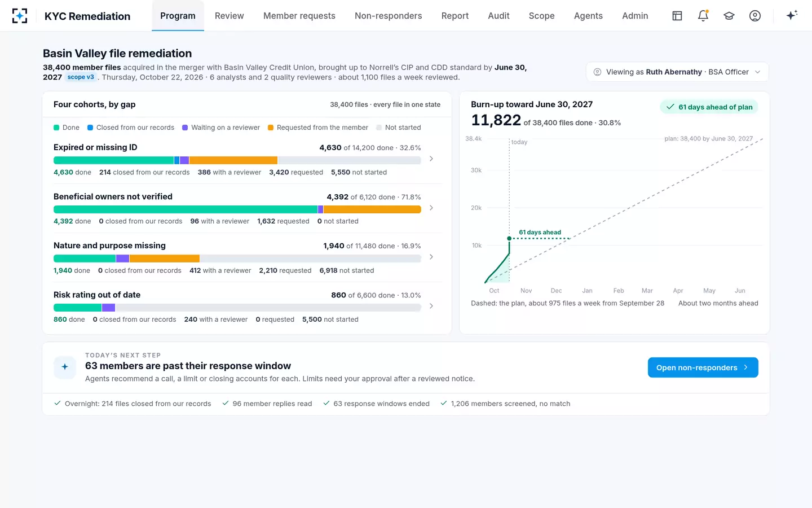The image size is (812, 508).
Task: Click the "6,918 not started" count
Action: click(x=347, y=270)
